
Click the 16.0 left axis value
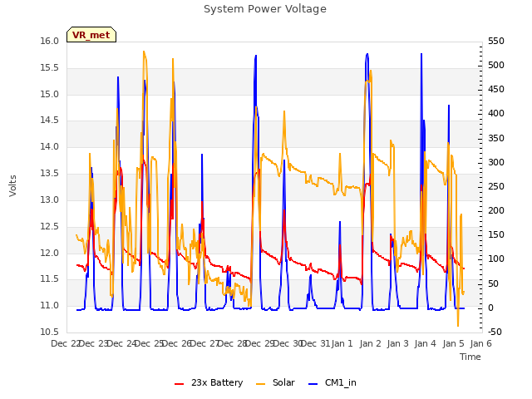pyautogui.click(x=50, y=42)
